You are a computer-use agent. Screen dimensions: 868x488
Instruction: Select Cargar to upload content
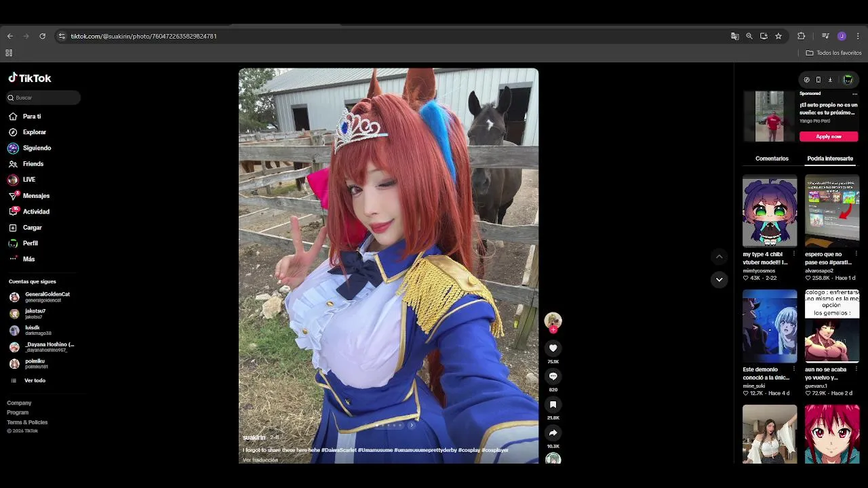click(x=32, y=228)
